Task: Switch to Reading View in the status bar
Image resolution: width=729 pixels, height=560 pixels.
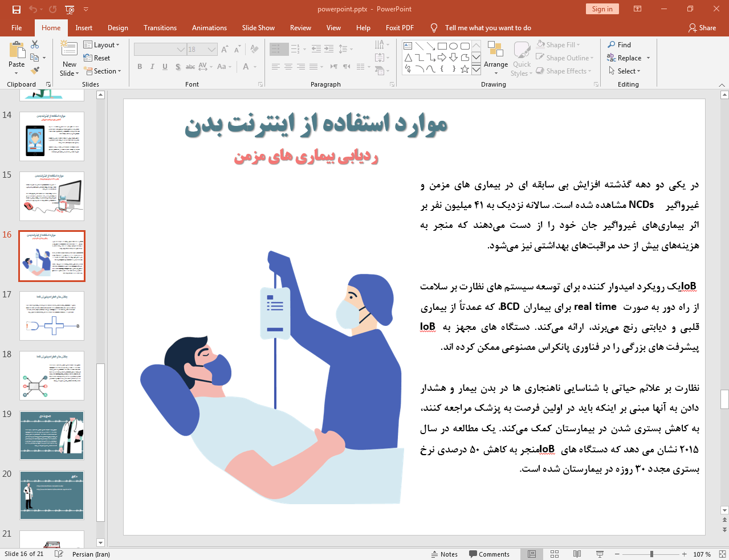Action: [x=577, y=554]
